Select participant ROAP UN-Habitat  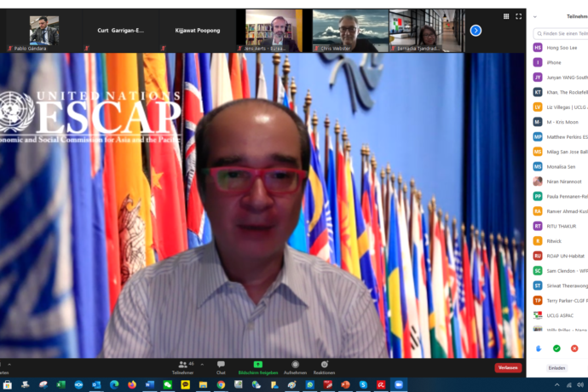560,256
